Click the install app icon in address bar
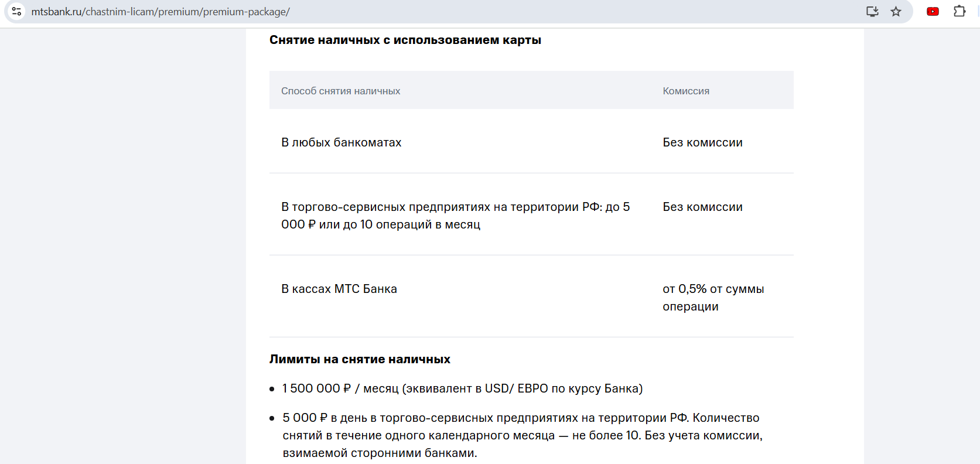The width and height of the screenshot is (980, 464). (872, 11)
